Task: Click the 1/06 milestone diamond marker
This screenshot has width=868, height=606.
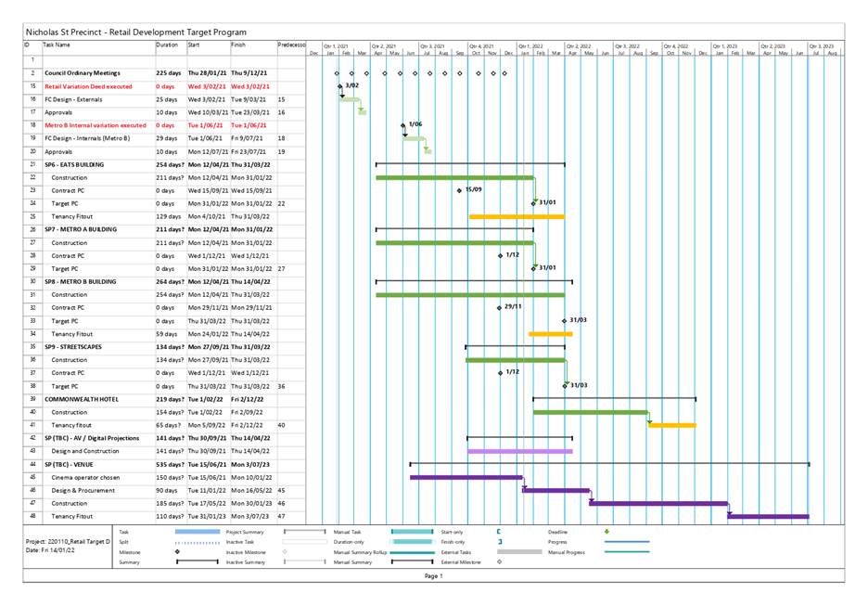Action: pos(404,124)
